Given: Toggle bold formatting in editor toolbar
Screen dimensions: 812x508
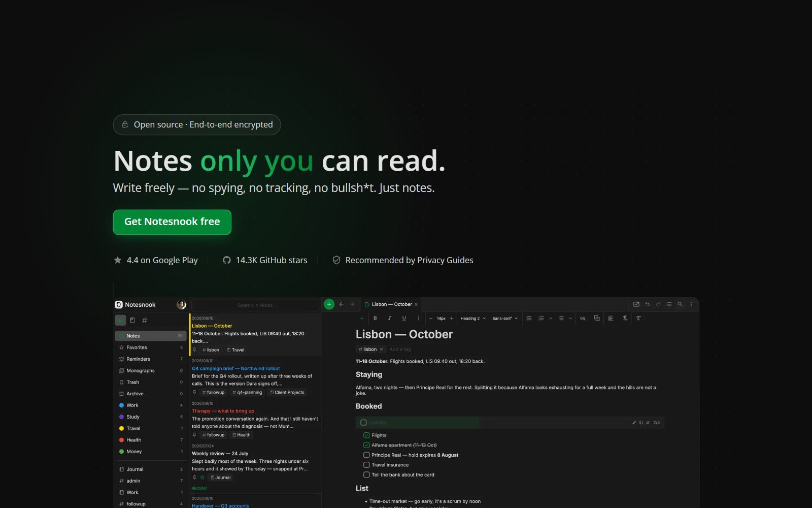Looking at the screenshot, I should [375, 318].
